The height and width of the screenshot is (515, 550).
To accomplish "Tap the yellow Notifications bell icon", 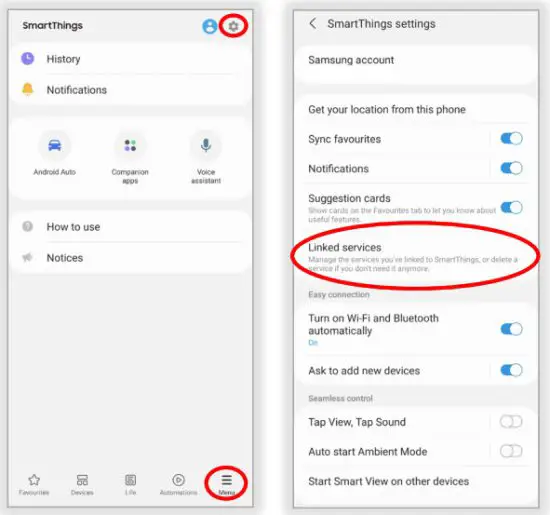I will (28, 89).
